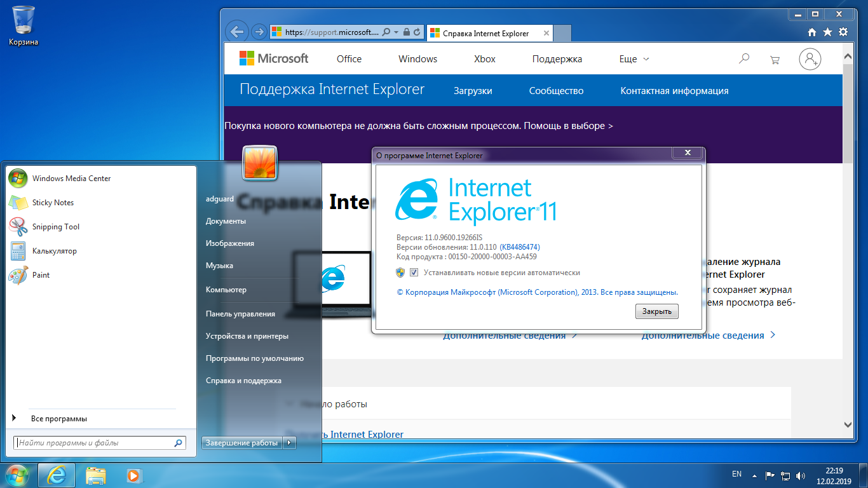Screen dimensions: 868x488
Task: Expand shutdown options arrow next to Завершение работы
Action: click(290, 443)
